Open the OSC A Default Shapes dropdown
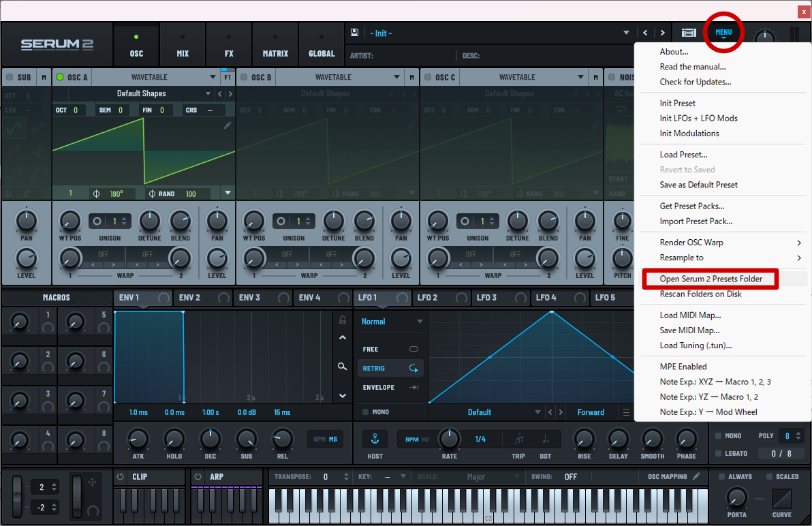The width and height of the screenshot is (812, 526). 141,94
